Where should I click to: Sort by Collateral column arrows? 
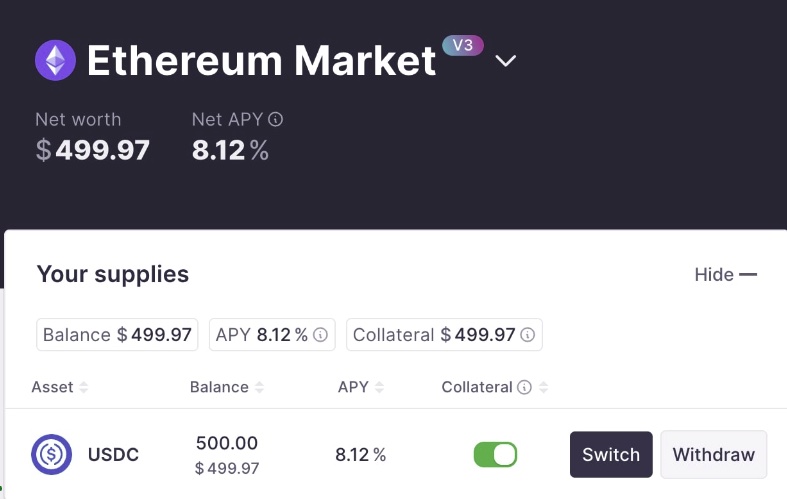click(x=544, y=387)
